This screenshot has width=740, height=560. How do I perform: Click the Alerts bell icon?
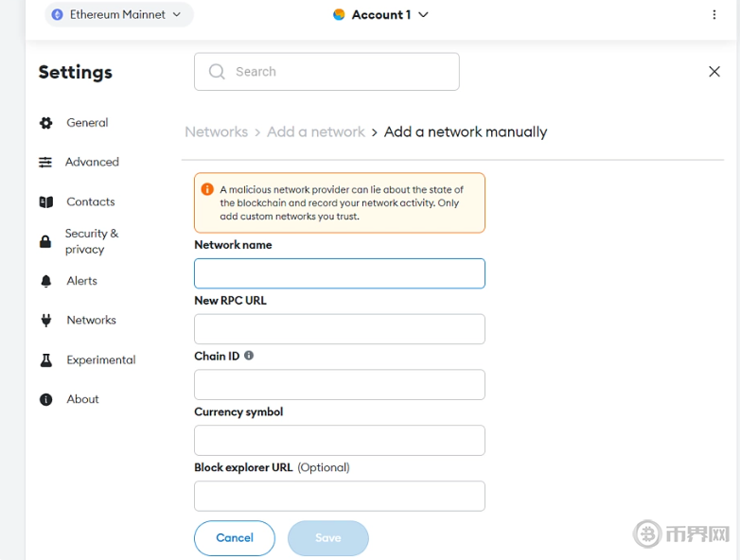45,281
